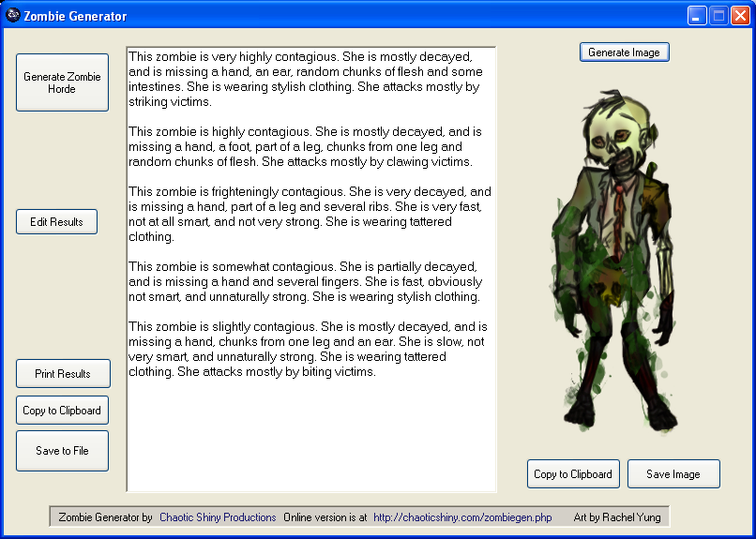The image size is (756, 539).
Task: Save results to file
Action: pyautogui.click(x=62, y=450)
